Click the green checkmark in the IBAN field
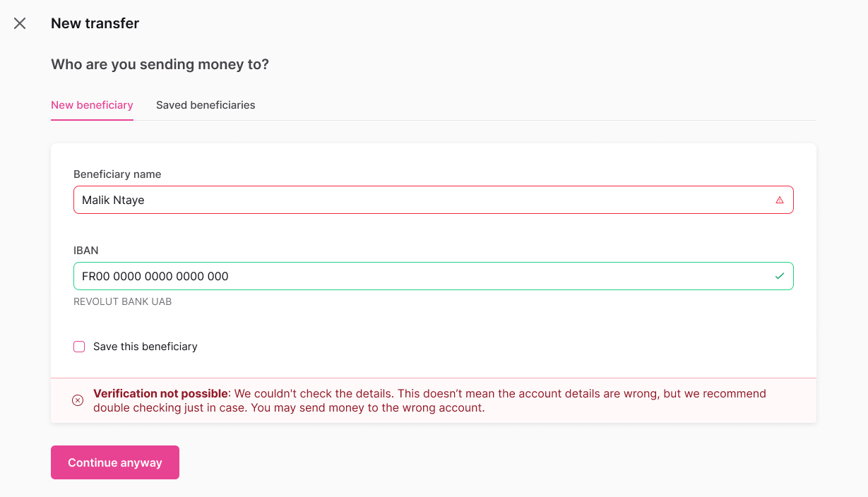The width and height of the screenshot is (868, 497). pos(780,276)
